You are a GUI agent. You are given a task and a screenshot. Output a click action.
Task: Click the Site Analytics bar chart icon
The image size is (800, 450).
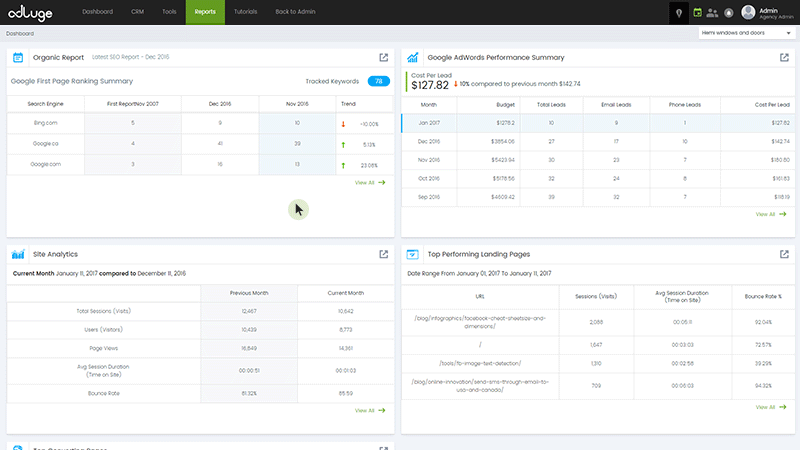[x=18, y=254]
